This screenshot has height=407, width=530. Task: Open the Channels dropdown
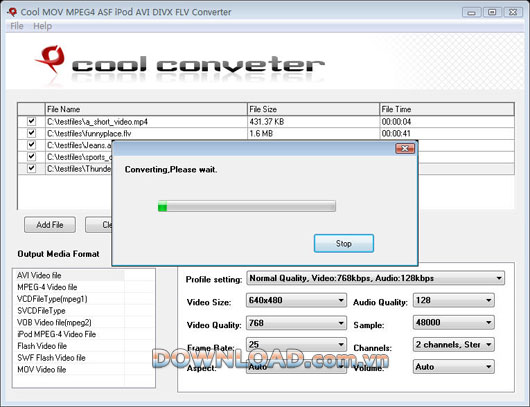point(454,344)
